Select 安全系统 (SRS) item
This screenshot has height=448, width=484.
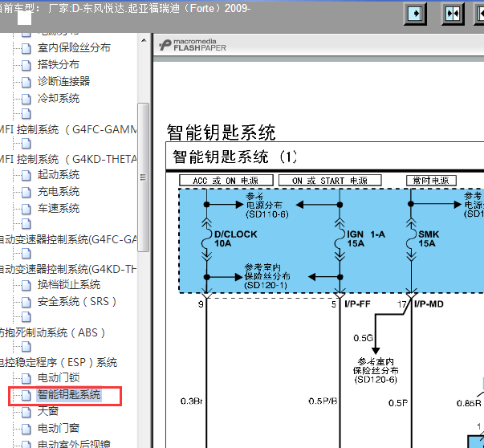click(77, 301)
